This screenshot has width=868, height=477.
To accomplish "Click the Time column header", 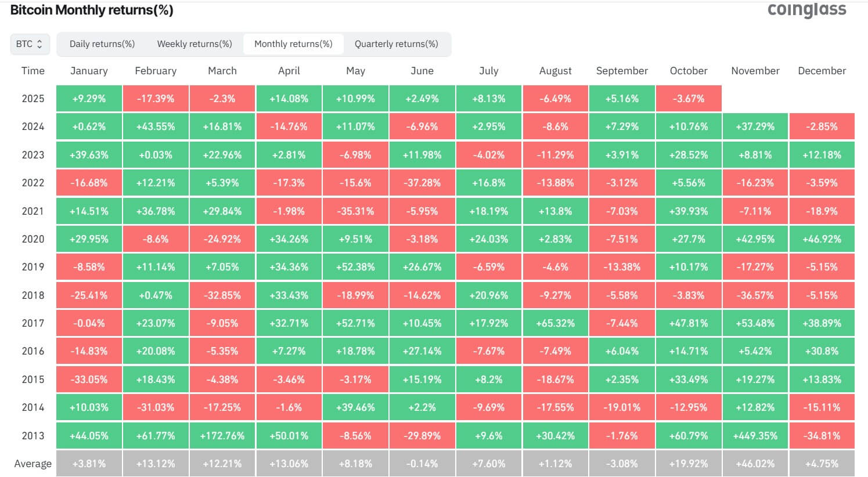I will point(33,70).
